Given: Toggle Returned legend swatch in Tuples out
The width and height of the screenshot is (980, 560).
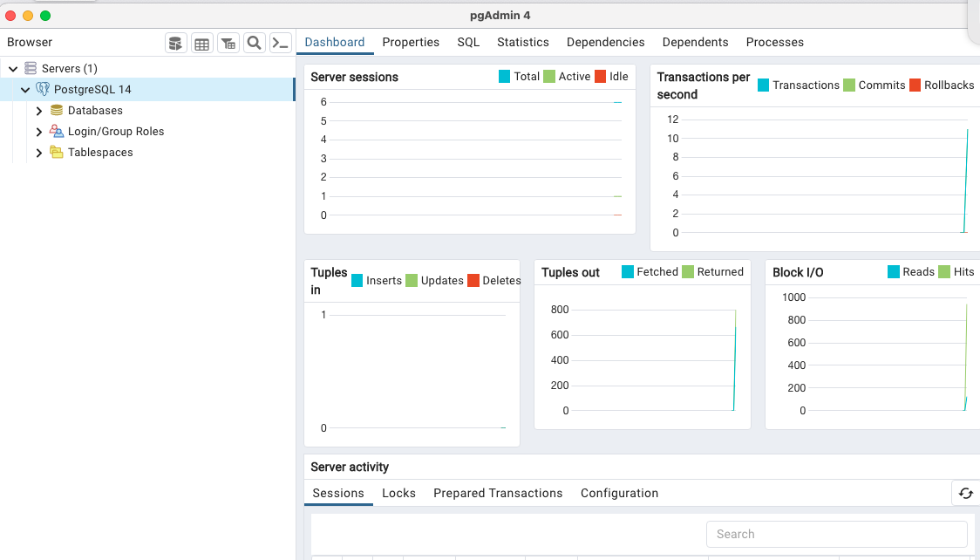Looking at the screenshot, I should click(688, 272).
